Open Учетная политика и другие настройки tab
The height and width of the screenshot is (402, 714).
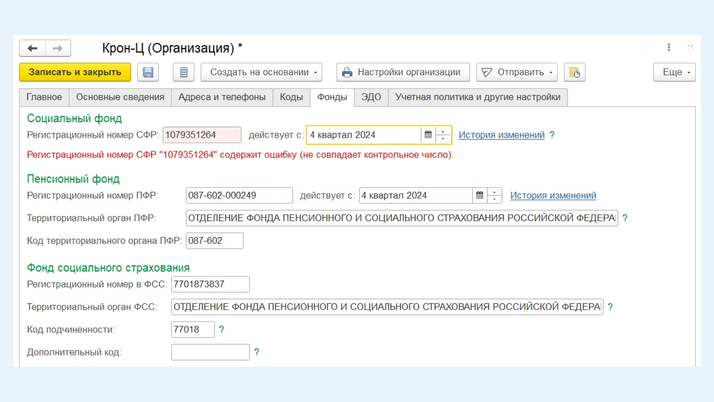click(x=478, y=97)
